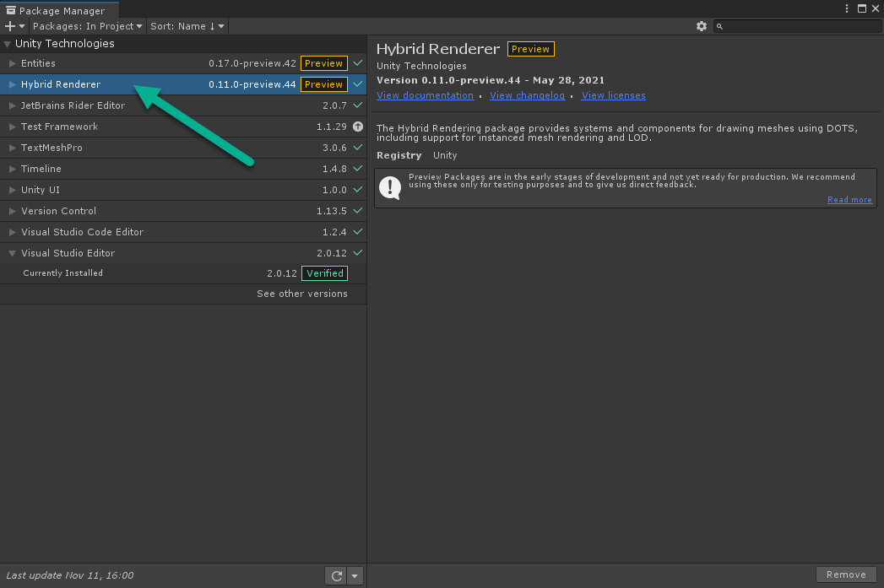
Task: Open the View documentation link
Action: [x=426, y=95]
